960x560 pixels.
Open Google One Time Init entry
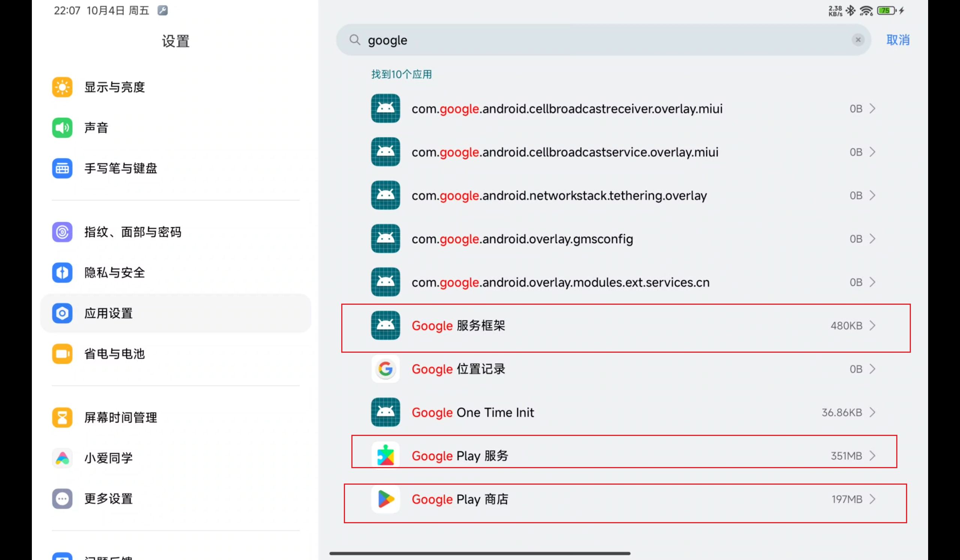click(x=623, y=412)
